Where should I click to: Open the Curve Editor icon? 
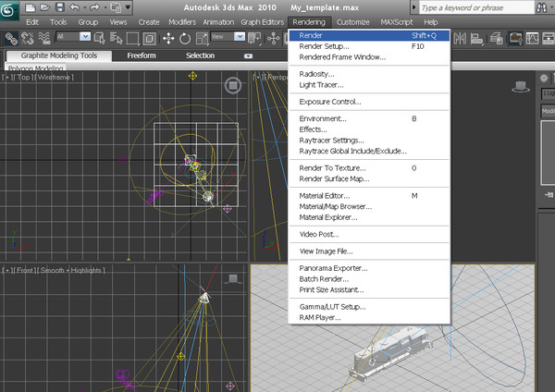click(x=532, y=38)
